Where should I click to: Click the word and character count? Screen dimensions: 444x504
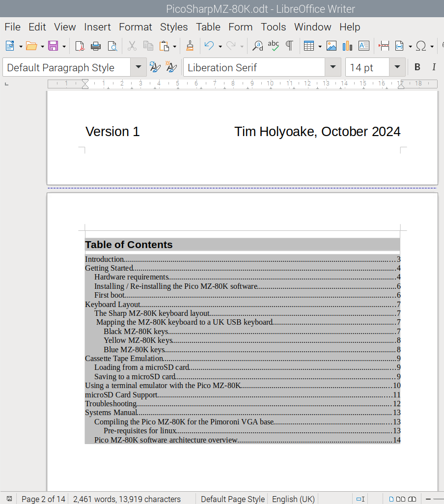127,499
